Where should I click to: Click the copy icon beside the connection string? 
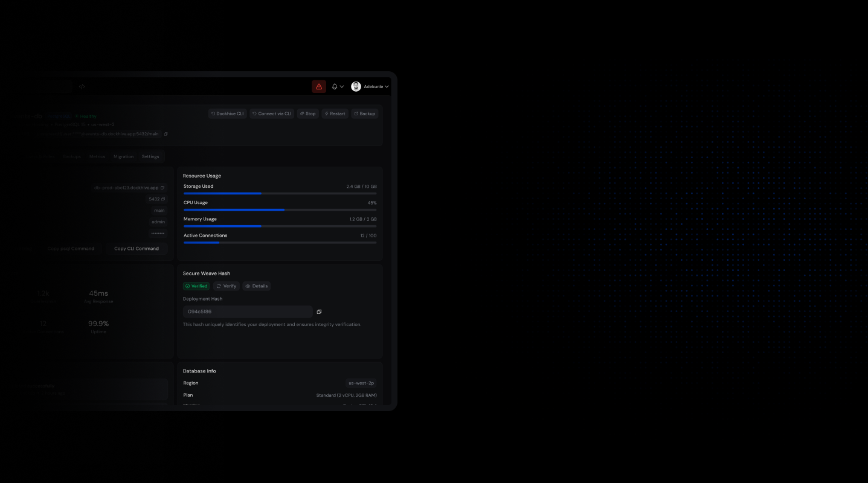[166, 133]
